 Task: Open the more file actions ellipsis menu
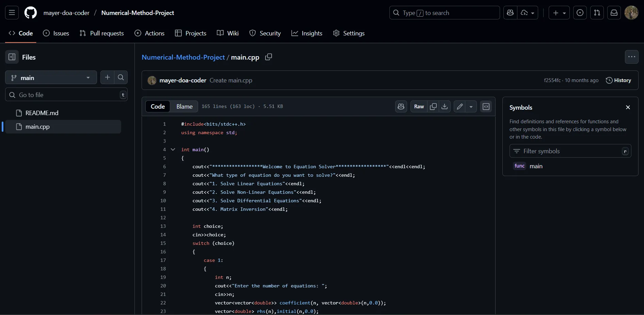[632, 57]
